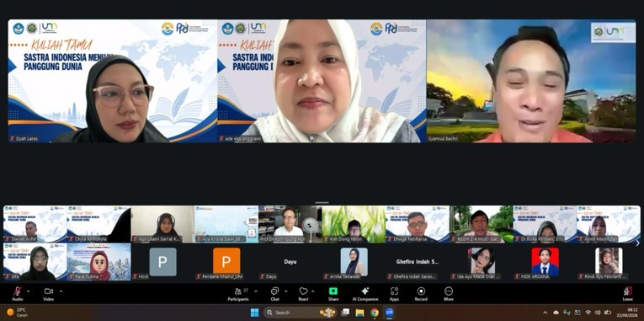644x321 pixels.
Task: Unmute the microphone with the Audio button
Action: 17,293
